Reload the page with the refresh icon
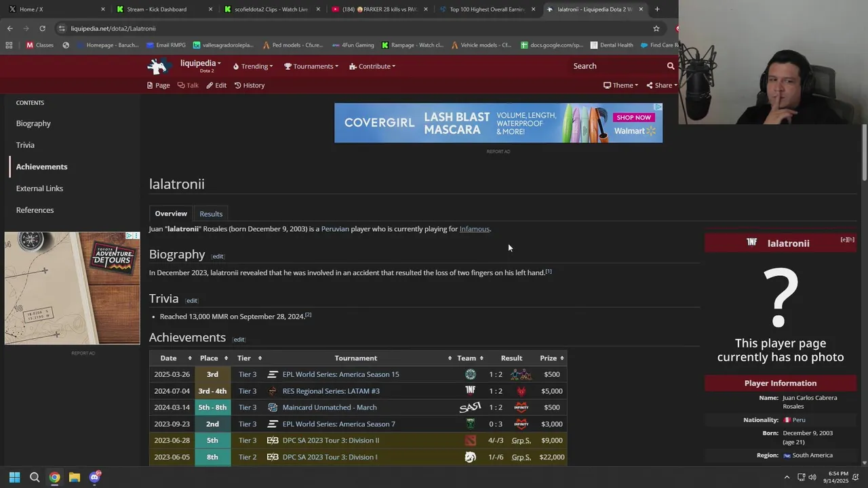Image resolution: width=868 pixels, height=488 pixels. [42, 28]
